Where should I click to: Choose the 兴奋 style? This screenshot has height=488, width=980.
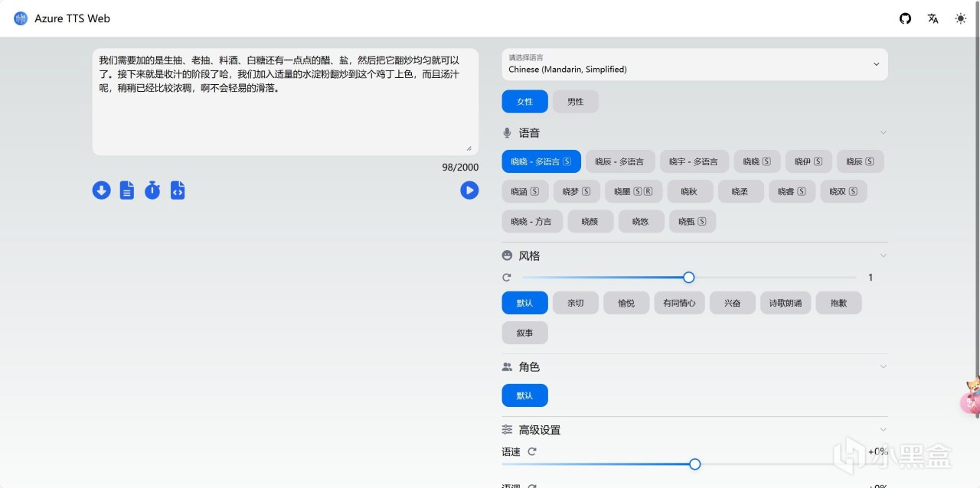[732, 303]
